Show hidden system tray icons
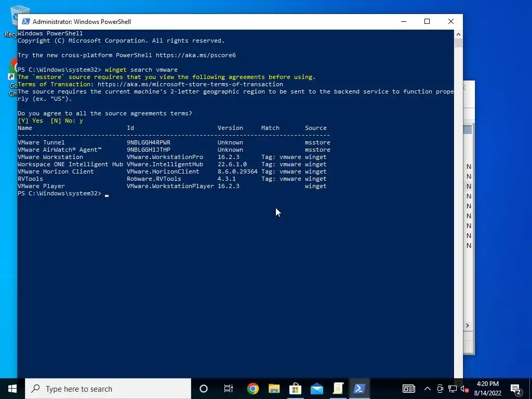532x399 pixels. coord(428,389)
